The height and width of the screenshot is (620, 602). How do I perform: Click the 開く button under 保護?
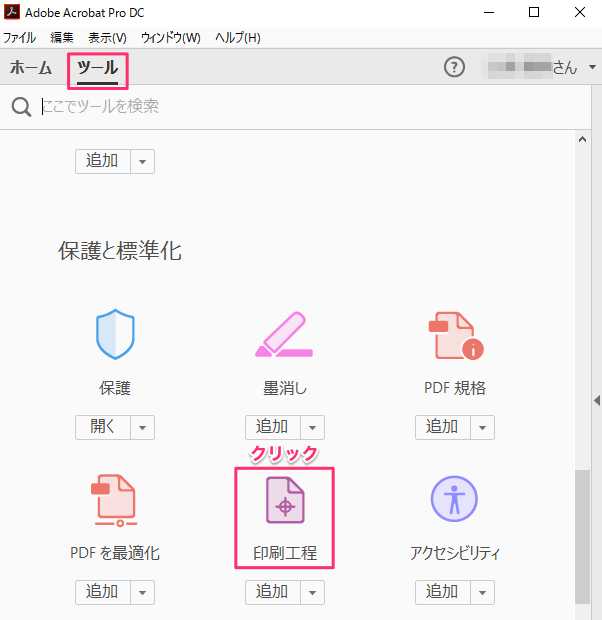point(103,427)
